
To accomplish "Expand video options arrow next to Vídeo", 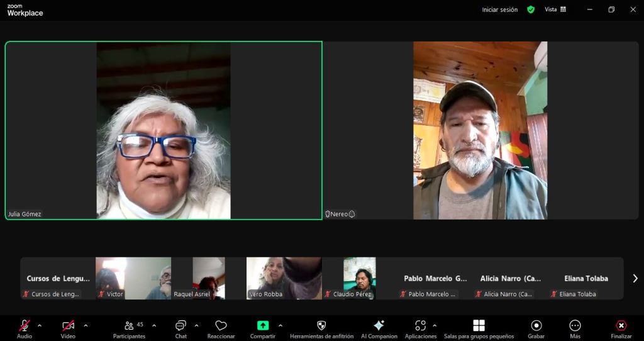I will pyautogui.click(x=86, y=325).
